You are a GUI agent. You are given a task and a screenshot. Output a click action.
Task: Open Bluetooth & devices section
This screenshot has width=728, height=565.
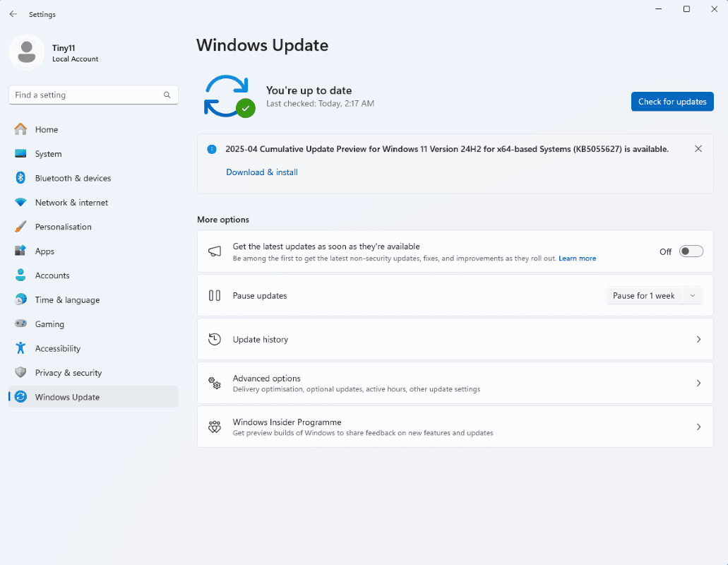(x=93, y=178)
